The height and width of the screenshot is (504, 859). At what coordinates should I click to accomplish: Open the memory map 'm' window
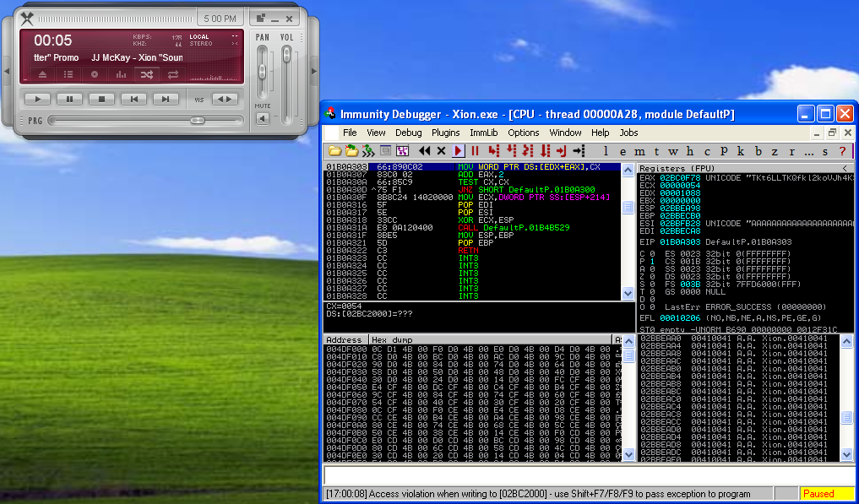click(639, 151)
